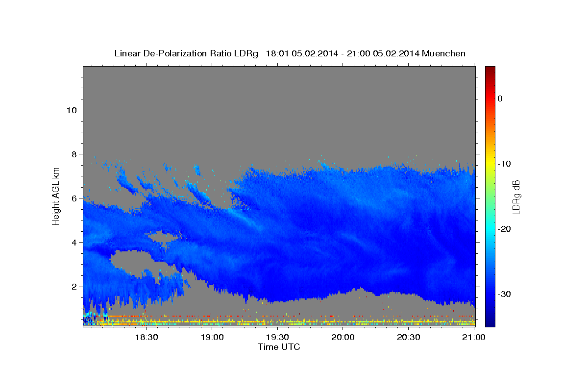Click the height tick label 6
The height and width of the screenshot is (392, 588).
pos(74,198)
